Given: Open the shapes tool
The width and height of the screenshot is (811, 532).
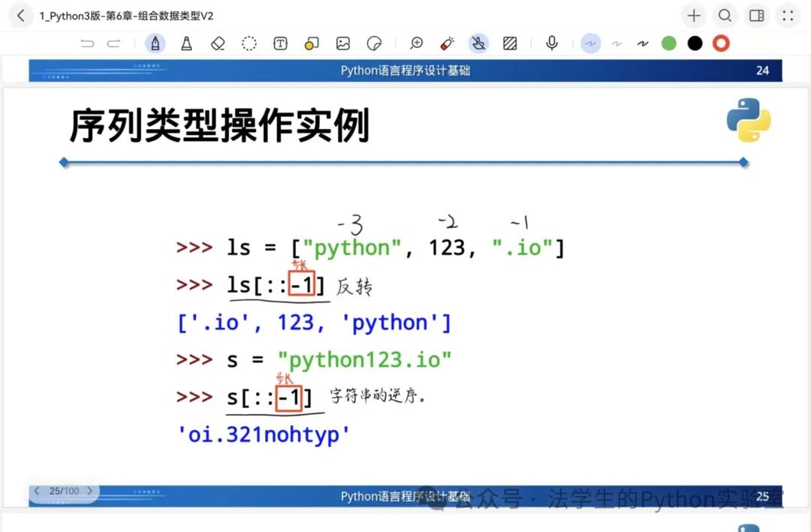Looking at the screenshot, I should tap(312, 44).
